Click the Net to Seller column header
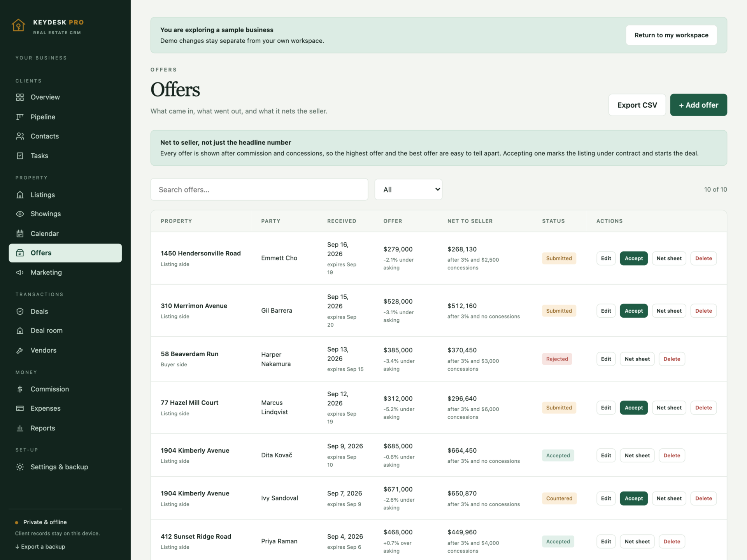This screenshot has width=747, height=560. 470,221
